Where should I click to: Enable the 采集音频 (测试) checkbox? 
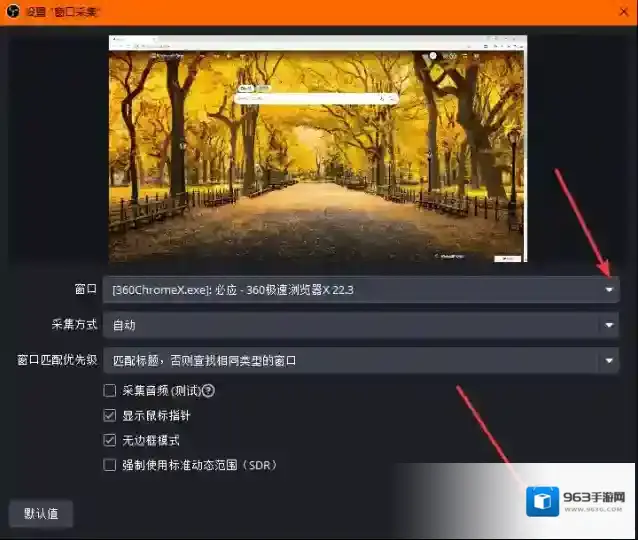click(109, 391)
